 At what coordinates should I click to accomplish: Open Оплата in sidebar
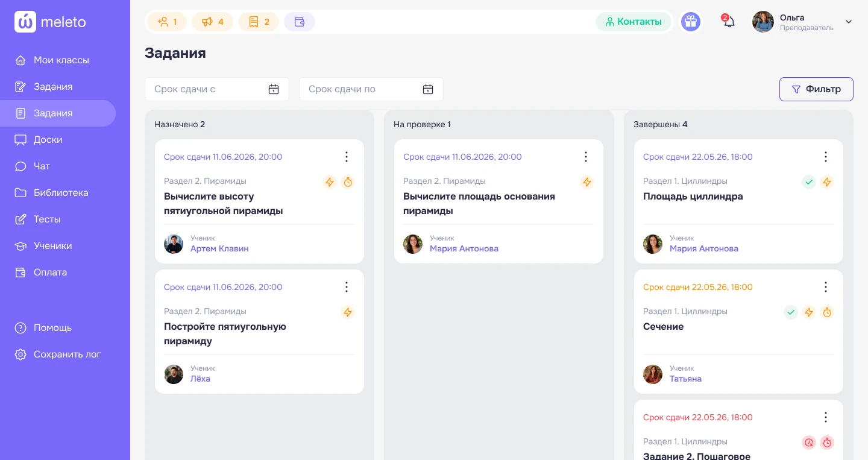(x=58, y=273)
